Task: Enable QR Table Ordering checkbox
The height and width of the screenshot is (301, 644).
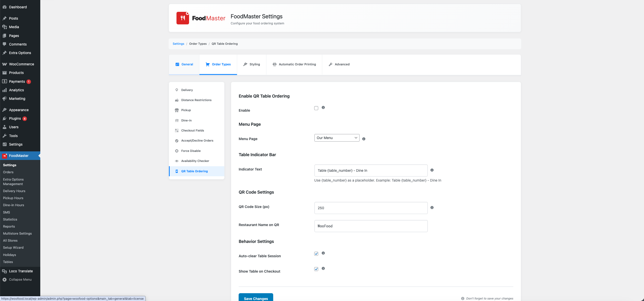Action: coord(316,108)
